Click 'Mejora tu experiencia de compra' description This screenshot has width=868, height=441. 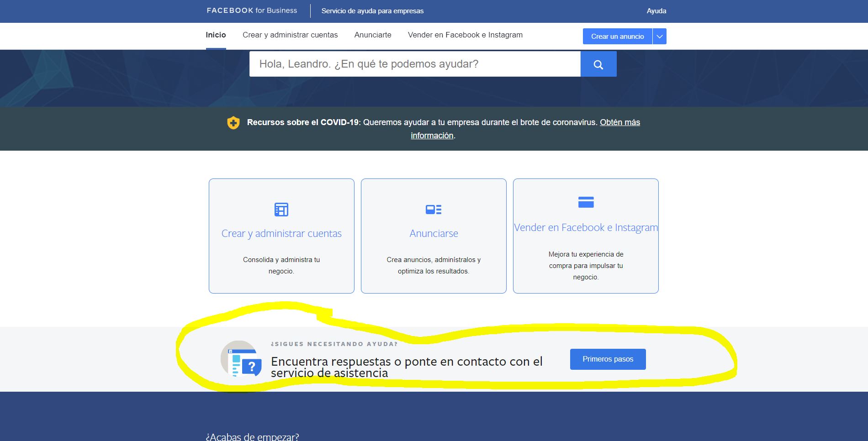pos(586,266)
